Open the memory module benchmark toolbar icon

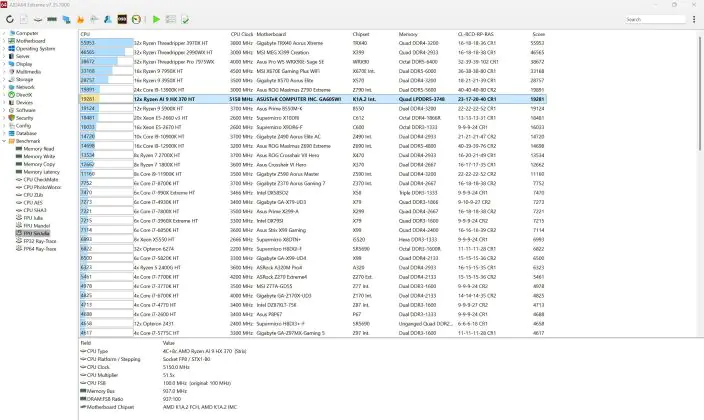[x=52, y=19]
